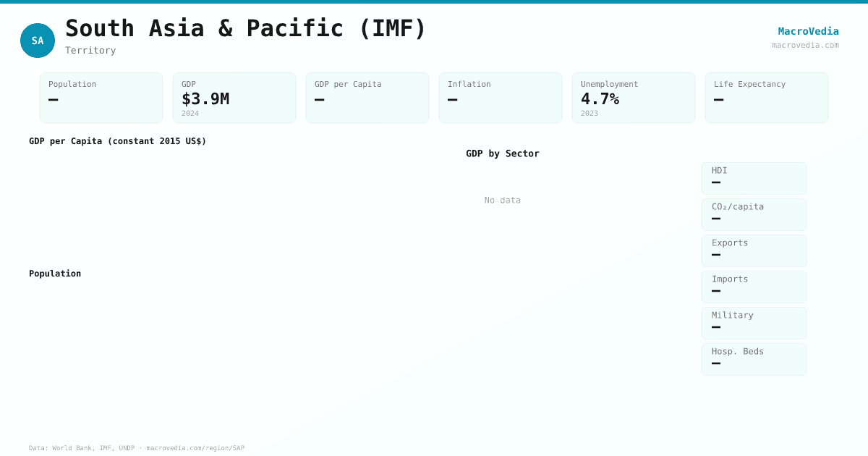Viewport: 868px width, 456px height.
Task: Select the GDP $3.9M stat card
Action: pyautogui.click(x=234, y=98)
